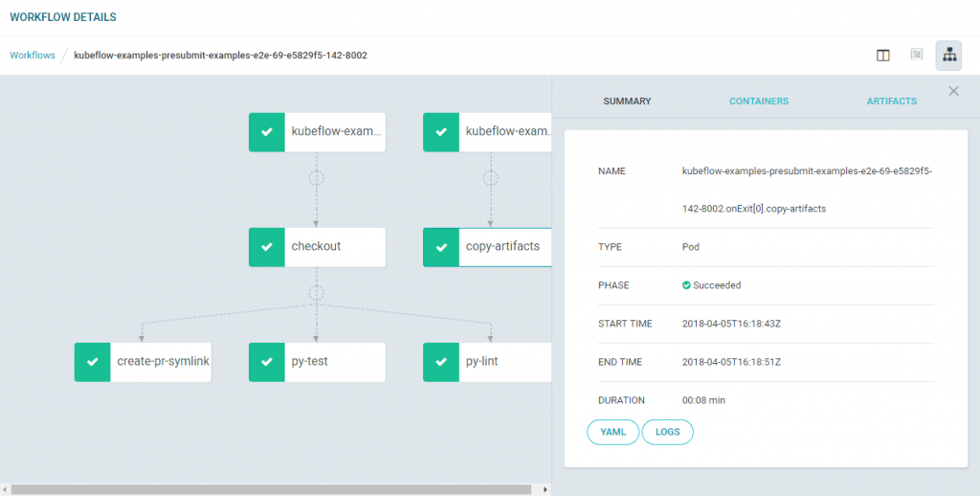This screenshot has width=980, height=496.
Task: Click the END TIME field label
Action: point(620,362)
